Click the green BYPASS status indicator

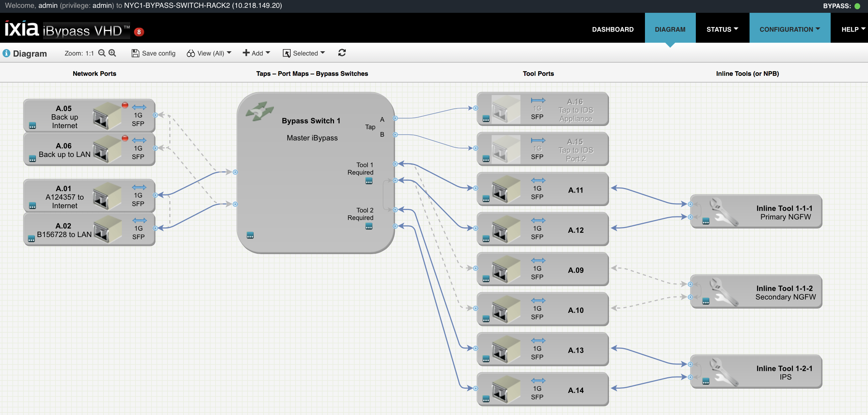click(x=857, y=6)
